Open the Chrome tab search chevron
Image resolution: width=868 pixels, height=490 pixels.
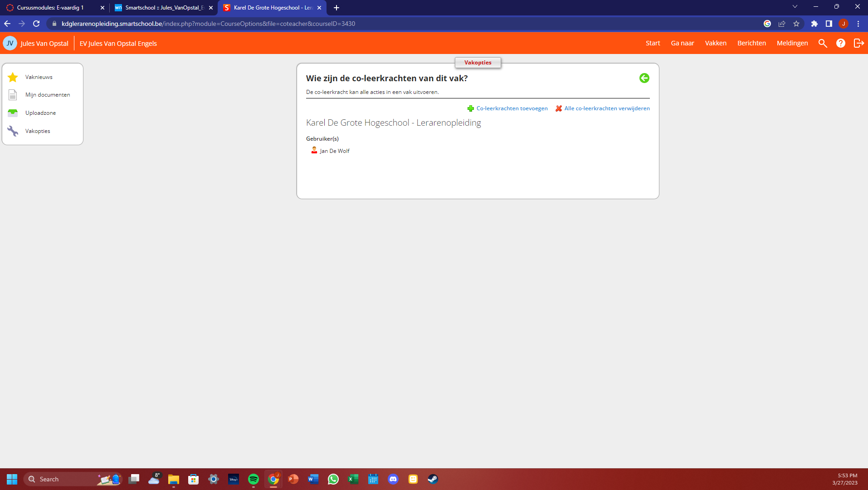tap(795, 7)
